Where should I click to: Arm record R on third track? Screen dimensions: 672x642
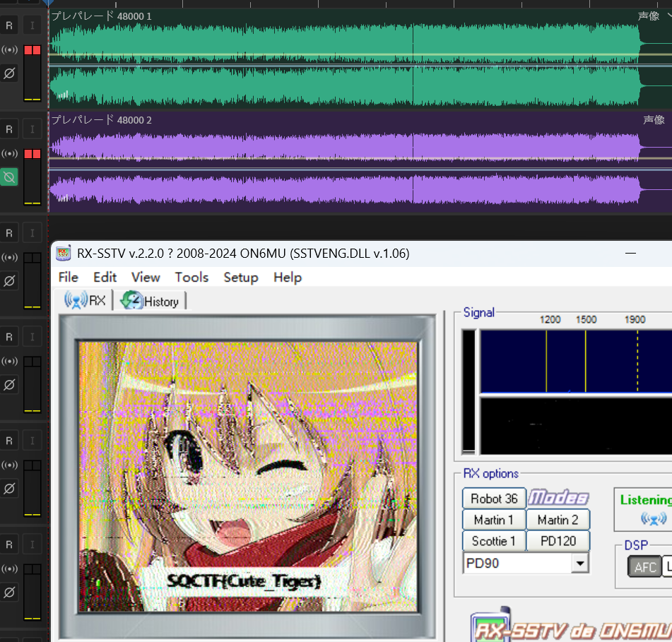9,233
